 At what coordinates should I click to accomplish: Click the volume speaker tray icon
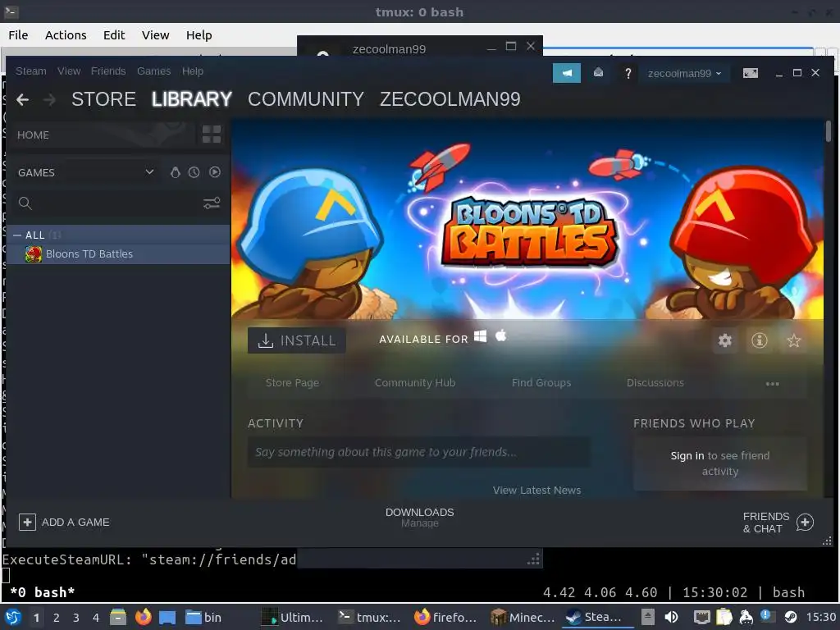(671, 617)
